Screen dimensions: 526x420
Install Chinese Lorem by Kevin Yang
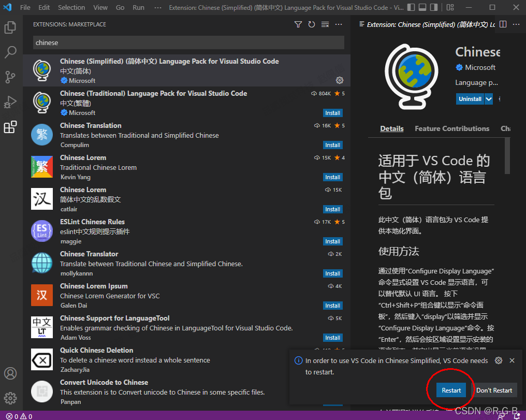(x=332, y=177)
